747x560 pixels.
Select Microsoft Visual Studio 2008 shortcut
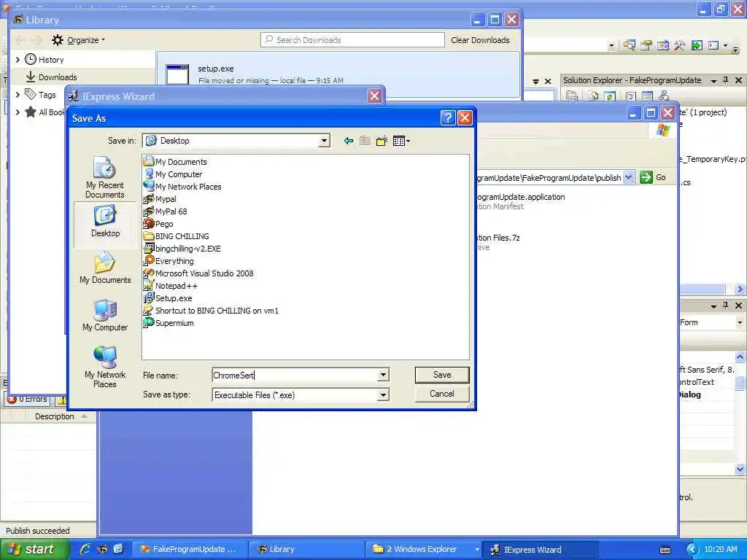pyautogui.click(x=198, y=273)
